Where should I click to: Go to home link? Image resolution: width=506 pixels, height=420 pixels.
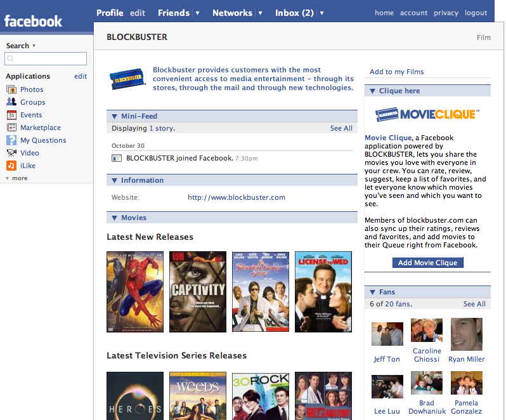point(384,13)
